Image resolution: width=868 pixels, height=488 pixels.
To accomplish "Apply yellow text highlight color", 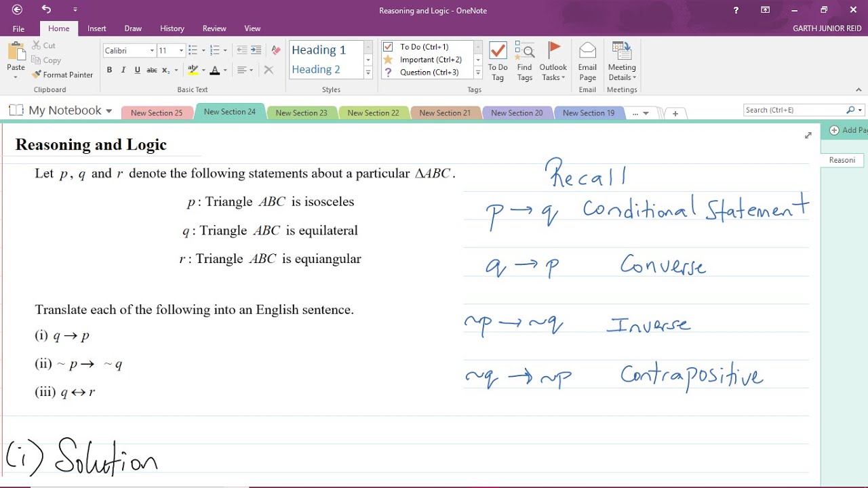I will click(193, 70).
